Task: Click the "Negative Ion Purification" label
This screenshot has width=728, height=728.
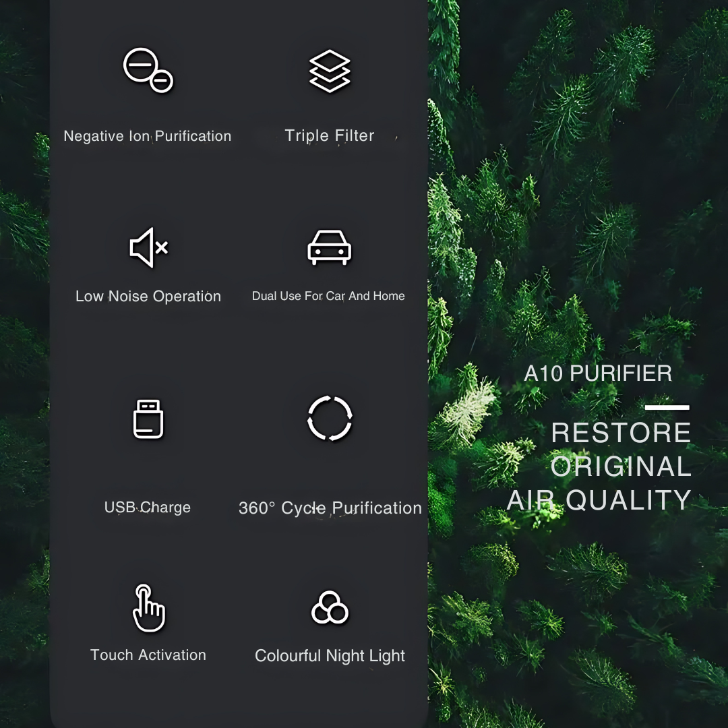Action: point(147,136)
